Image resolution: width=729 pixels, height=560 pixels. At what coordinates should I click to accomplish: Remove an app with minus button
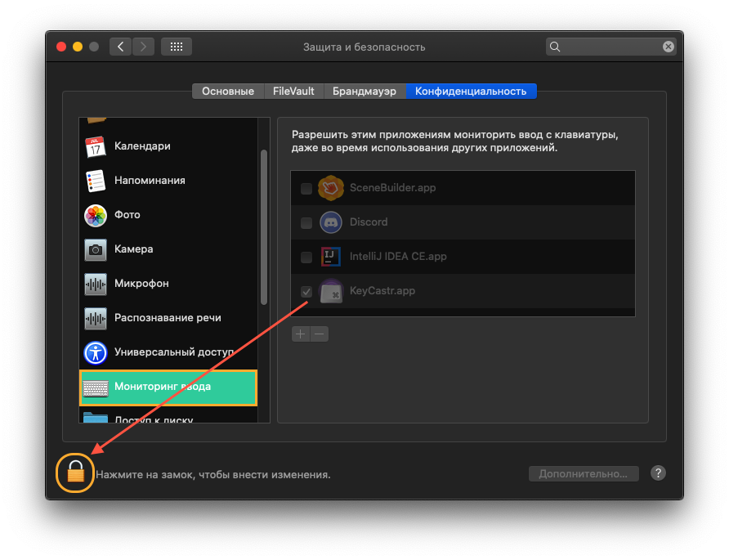pos(320,334)
